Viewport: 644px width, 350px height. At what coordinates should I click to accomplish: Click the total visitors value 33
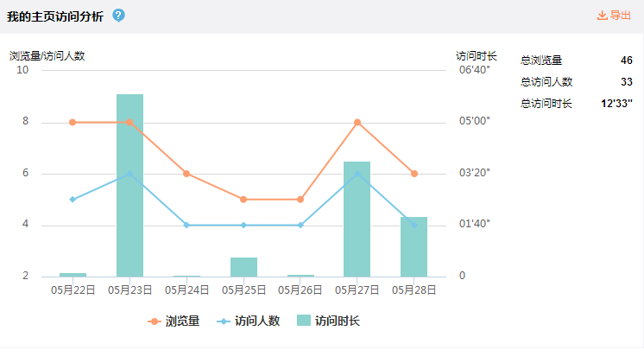(627, 82)
